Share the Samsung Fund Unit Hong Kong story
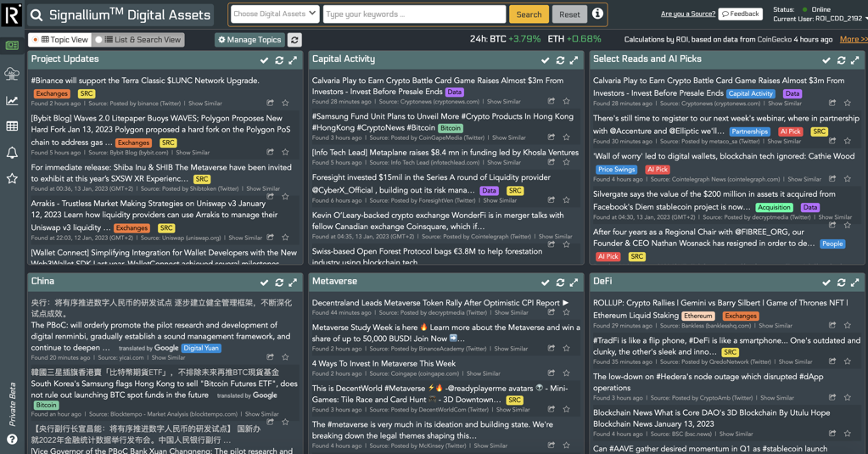 [552, 137]
